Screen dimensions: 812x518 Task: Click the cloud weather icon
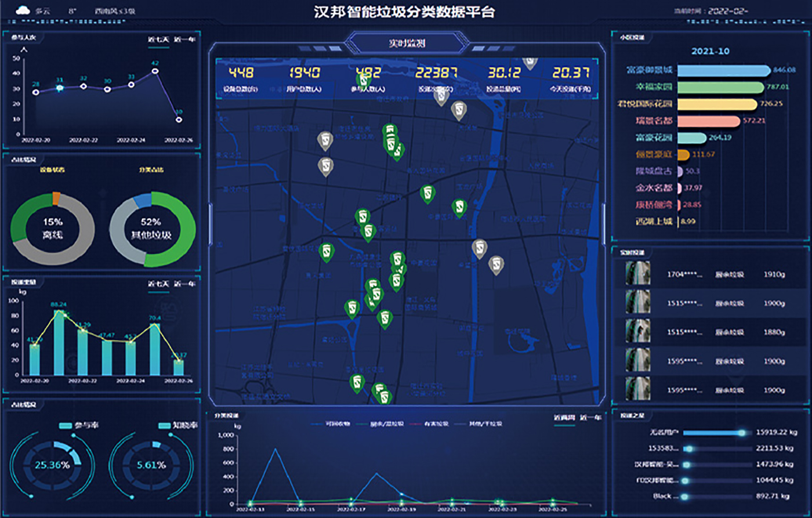click(22, 10)
